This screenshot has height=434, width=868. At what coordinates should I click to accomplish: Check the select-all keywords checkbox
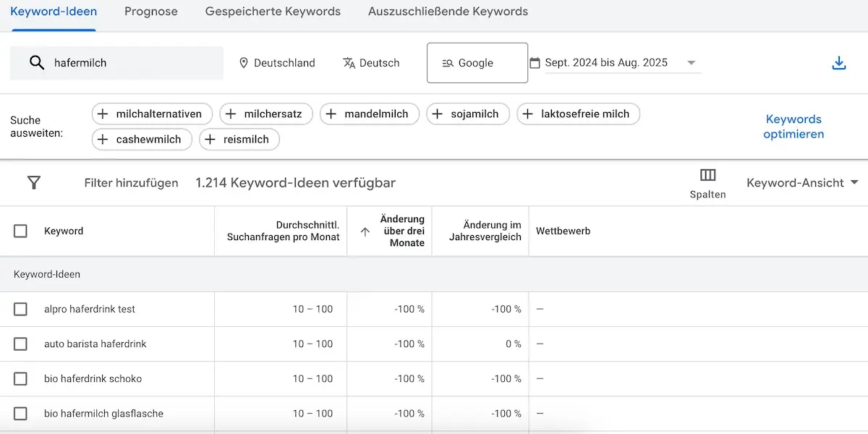coord(20,231)
